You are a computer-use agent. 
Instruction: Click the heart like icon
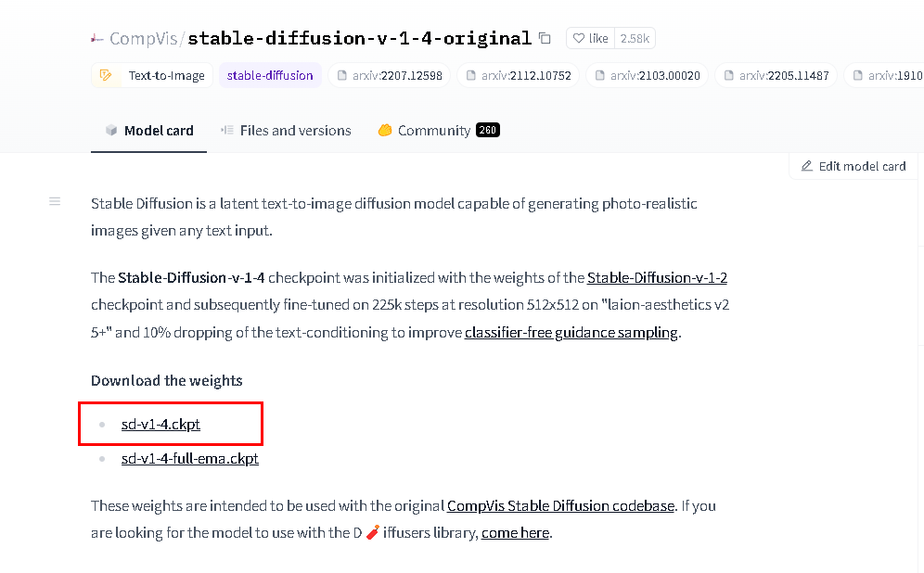tap(579, 38)
